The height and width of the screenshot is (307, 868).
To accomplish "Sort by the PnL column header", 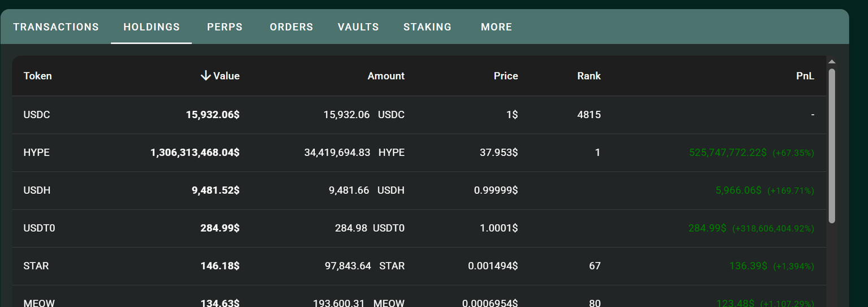I will pos(805,76).
